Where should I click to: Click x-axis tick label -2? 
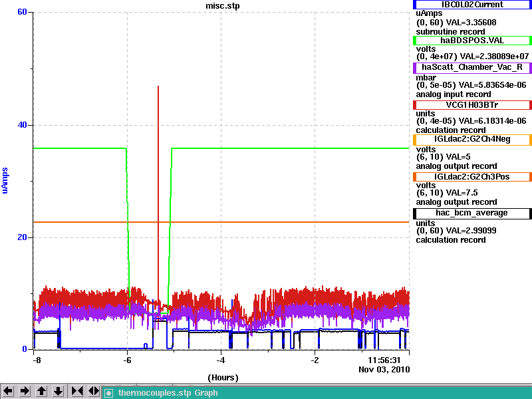pos(315,360)
